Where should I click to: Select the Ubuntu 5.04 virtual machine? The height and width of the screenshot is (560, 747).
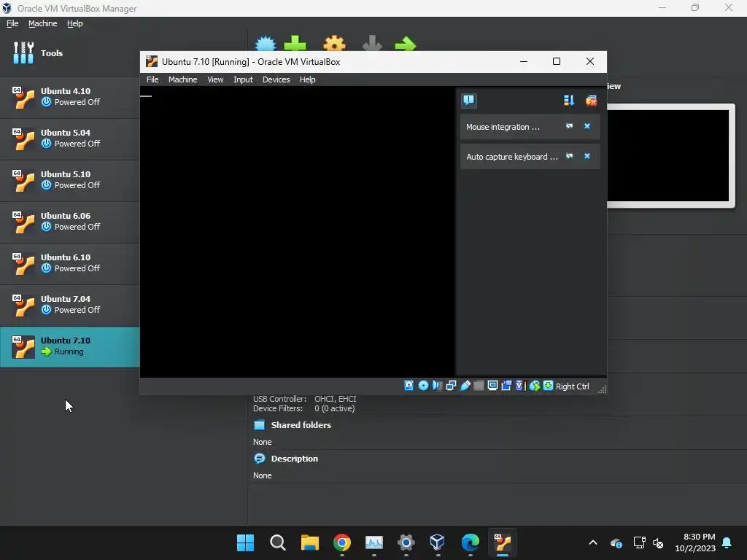tap(70, 138)
